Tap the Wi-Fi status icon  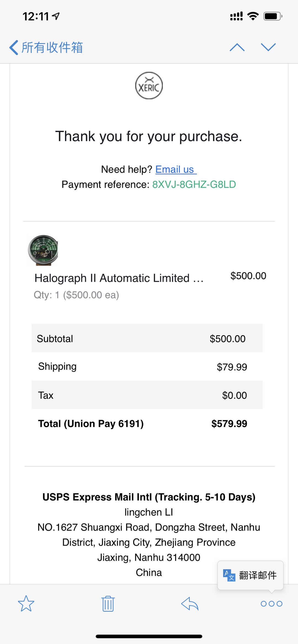point(253,16)
